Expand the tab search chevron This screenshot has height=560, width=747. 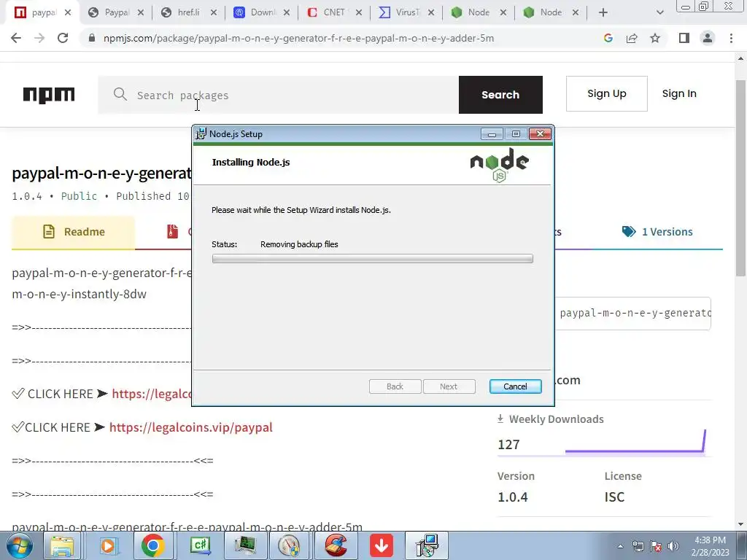(659, 12)
